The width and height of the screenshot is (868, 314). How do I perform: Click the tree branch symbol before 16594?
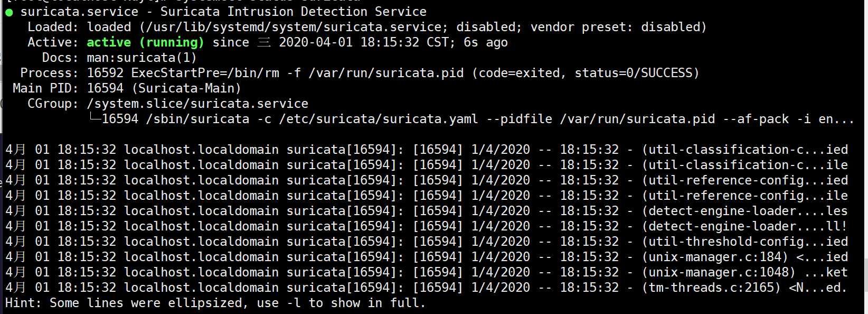click(95, 119)
